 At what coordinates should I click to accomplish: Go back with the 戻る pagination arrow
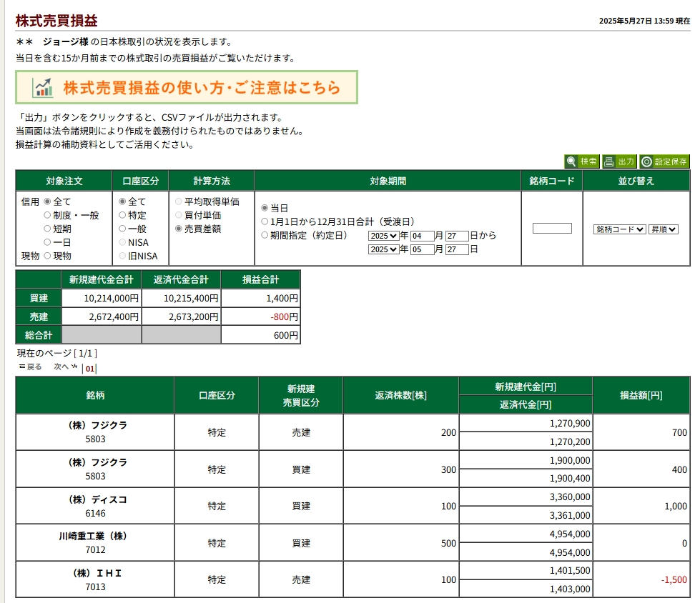pos(30,367)
